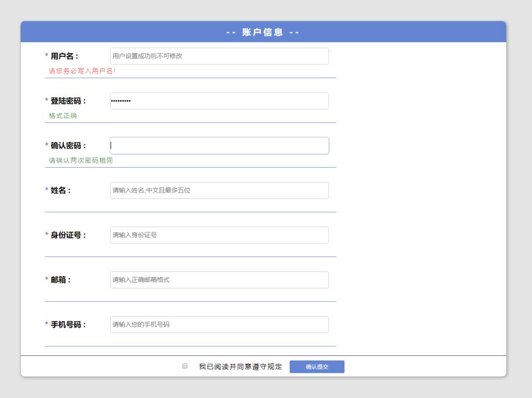Screen dimensions: 532x398
Task: Select the 确认密码 label text
Action: [x=68, y=146]
